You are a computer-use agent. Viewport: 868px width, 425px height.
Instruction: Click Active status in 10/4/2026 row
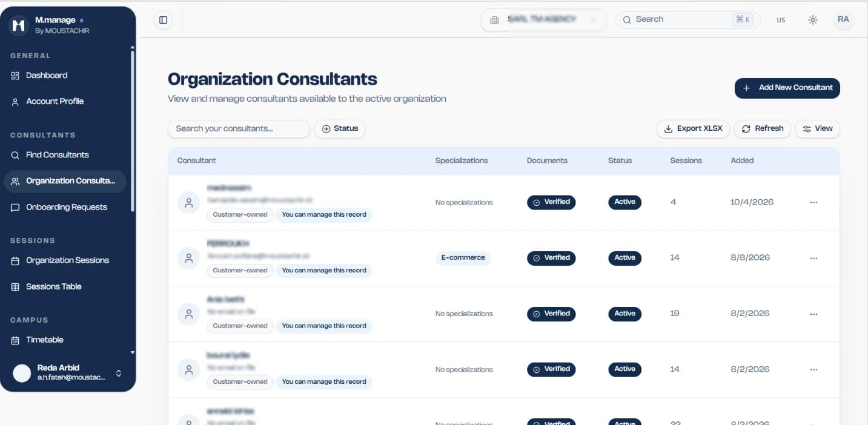tap(624, 202)
